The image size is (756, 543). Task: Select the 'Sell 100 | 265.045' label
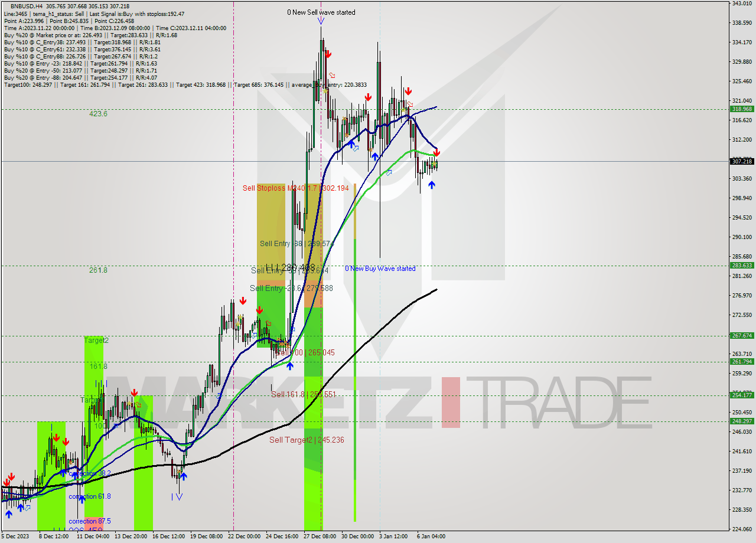coord(305,352)
